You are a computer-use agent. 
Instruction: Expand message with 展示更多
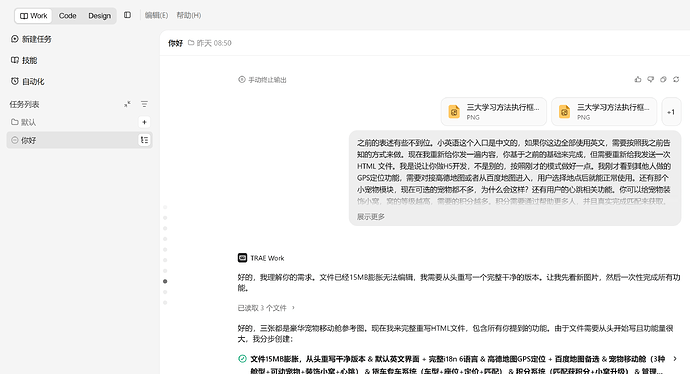tap(371, 216)
